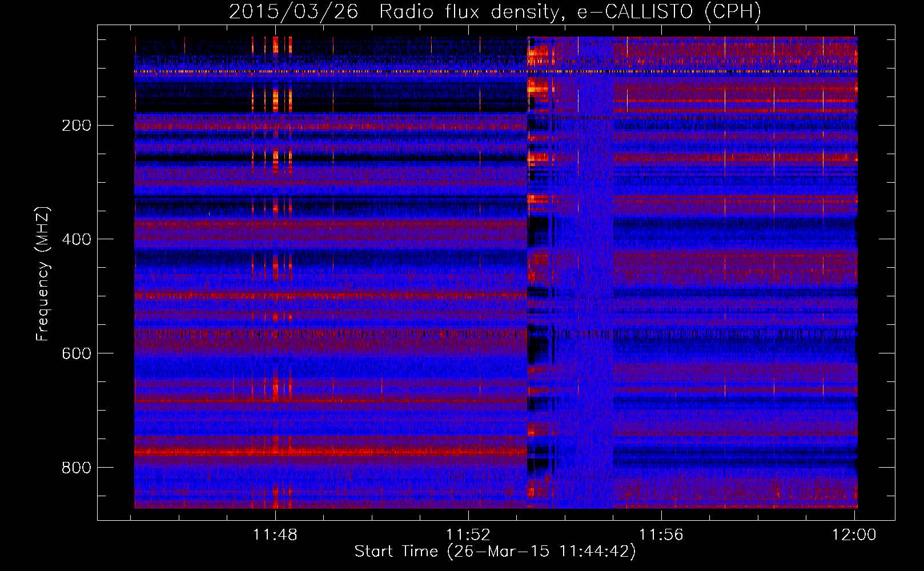Select the 'Frequency (MHZ)' axis label
This screenshot has height=571, width=924.
click(43, 274)
